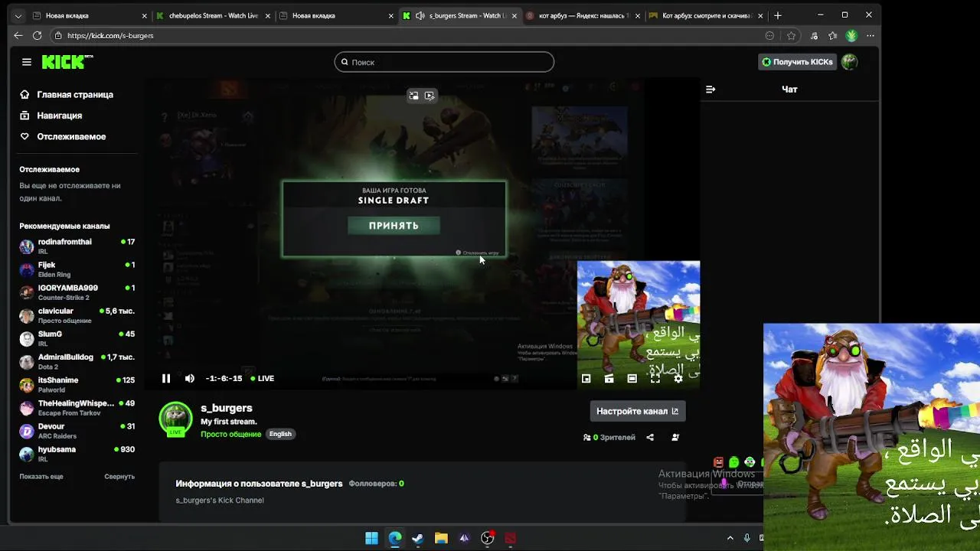Viewport: 980px width, 551px height.
Task: Collapse the chat panel with arrow icon
Action: 710,90
